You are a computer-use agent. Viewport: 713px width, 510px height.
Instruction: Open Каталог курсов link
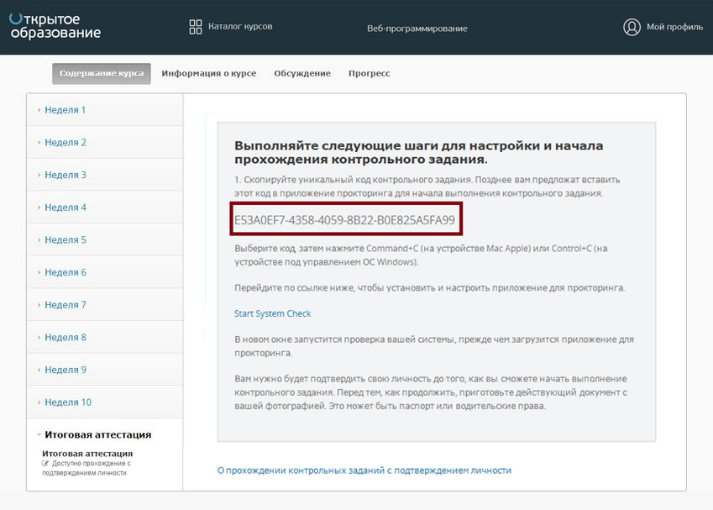coord(240,26)
